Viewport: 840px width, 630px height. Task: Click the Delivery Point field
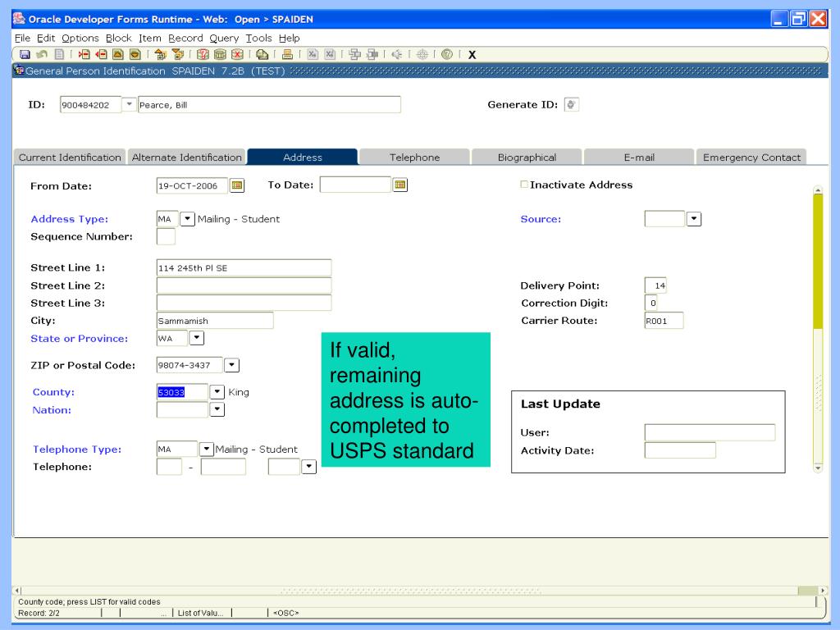pyautogui.click(x=655, y=285)
